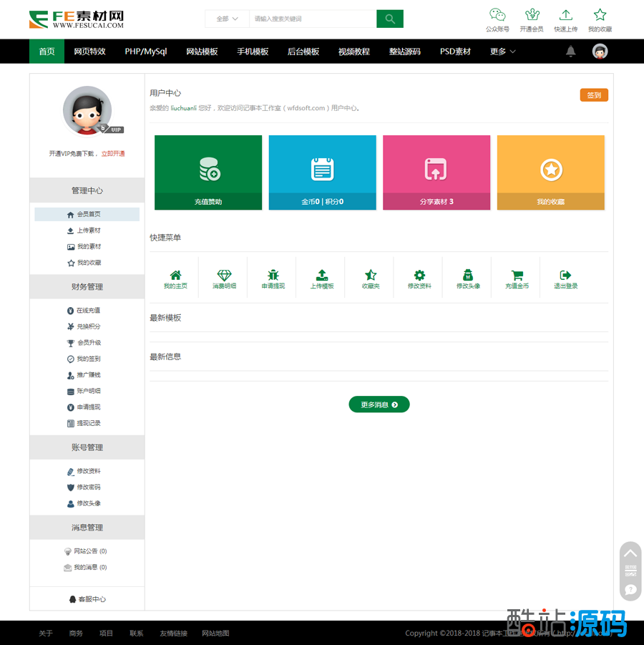Click the 更多消息 button

[x=379, y=404]
